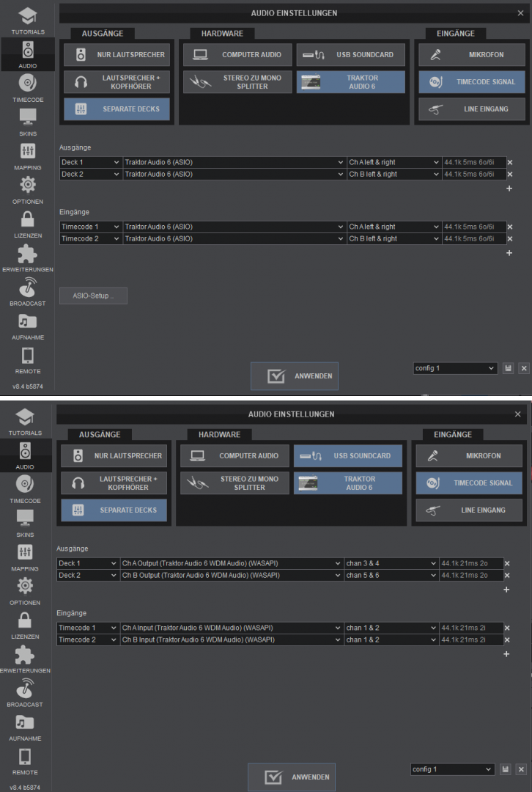Open Tutorials in the upper window sidebar
This screenshot has height=792, width=532.
click(27, 21)
